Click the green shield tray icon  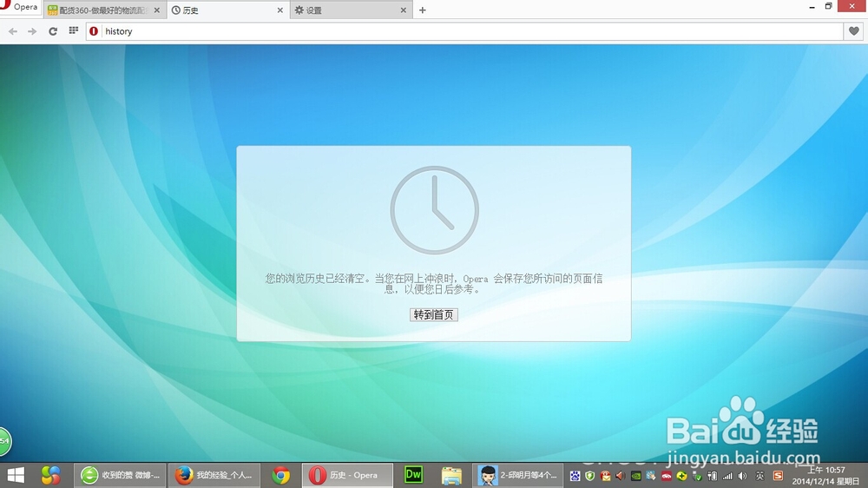590,476
